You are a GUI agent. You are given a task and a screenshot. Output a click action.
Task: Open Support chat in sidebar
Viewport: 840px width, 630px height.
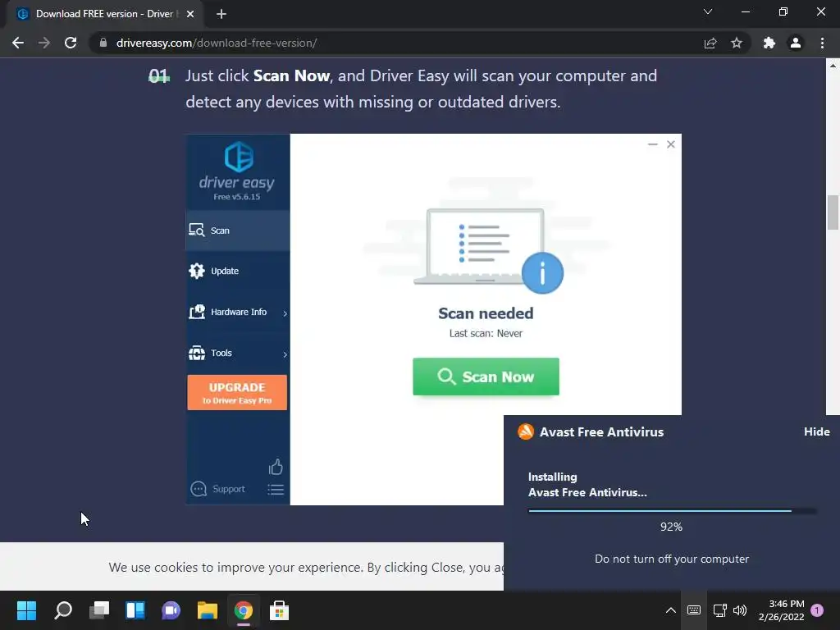[218, 489]
